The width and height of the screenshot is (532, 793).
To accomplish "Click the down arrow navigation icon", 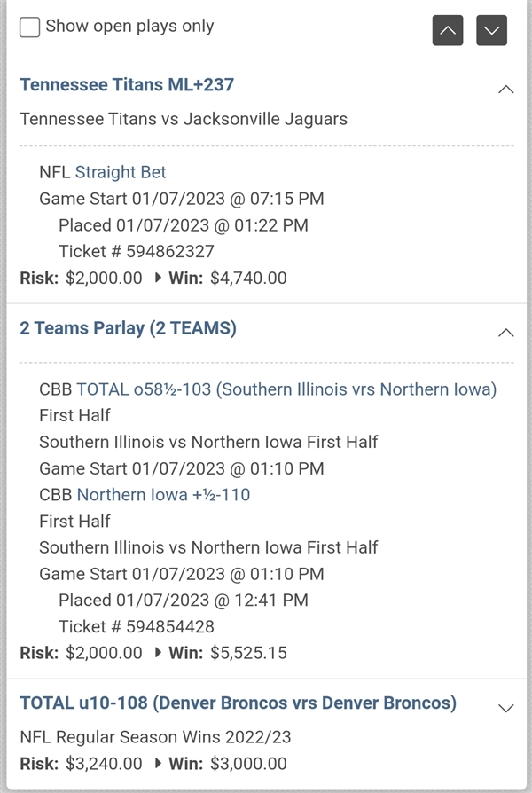I will point(492,30).
